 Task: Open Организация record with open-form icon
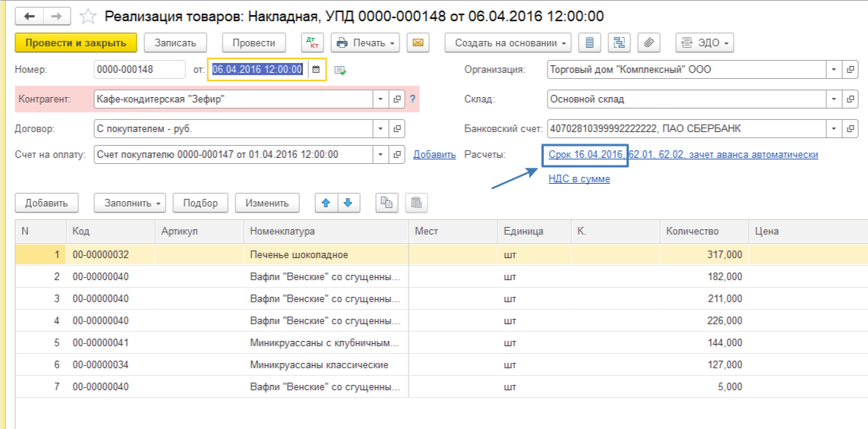point(850,70)
